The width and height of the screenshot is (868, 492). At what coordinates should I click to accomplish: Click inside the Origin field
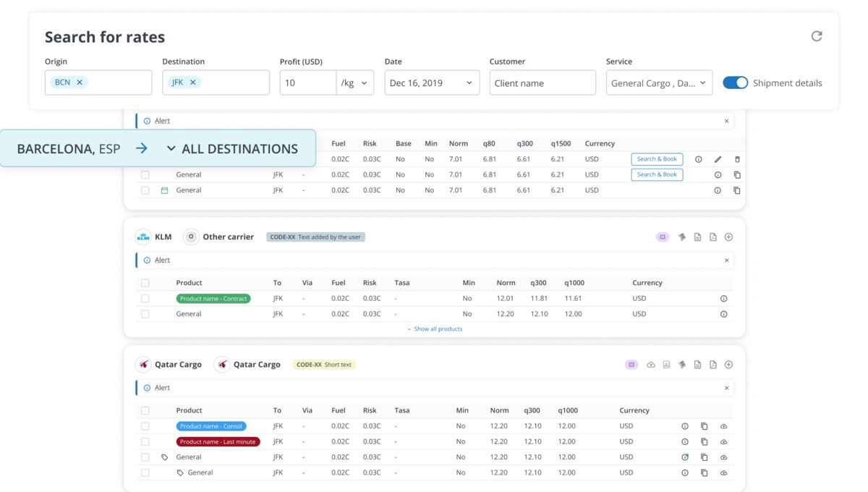pos(98,82)
